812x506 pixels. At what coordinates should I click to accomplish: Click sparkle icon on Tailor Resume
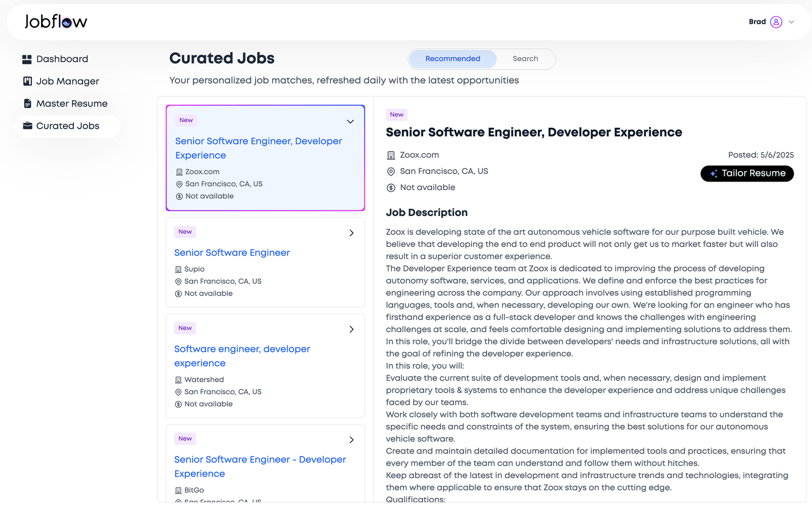[x=714, y=173]
